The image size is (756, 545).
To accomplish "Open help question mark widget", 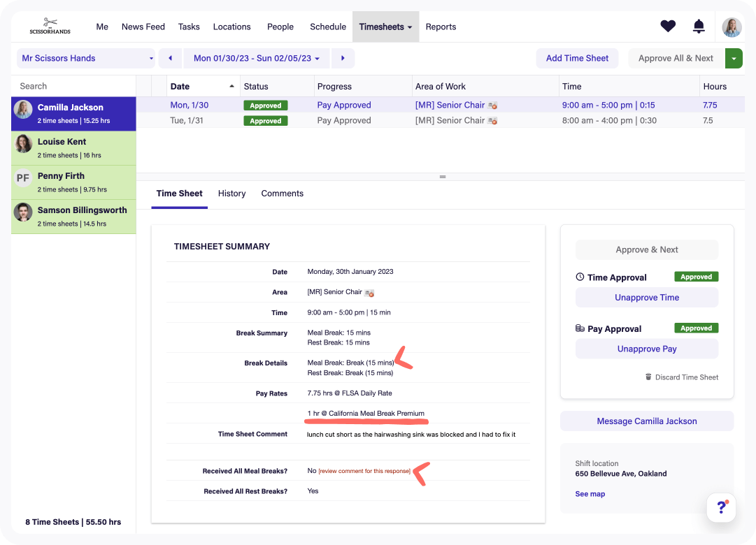I will [721, 507].
